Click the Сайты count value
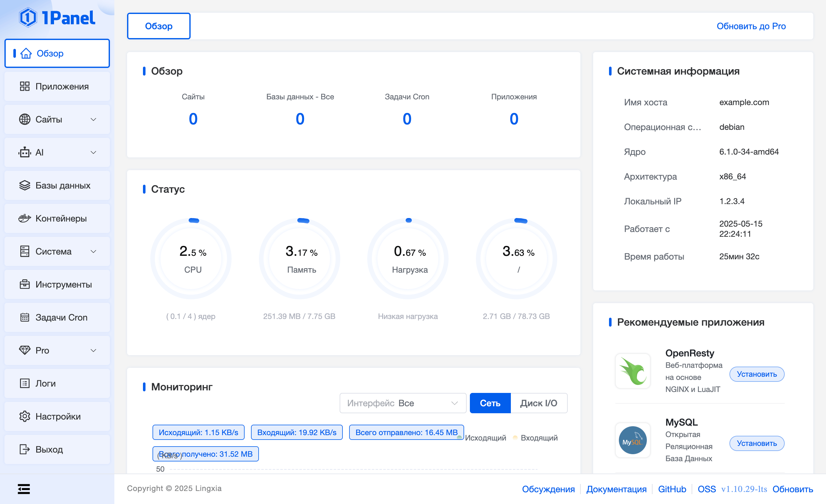The image size is (826, 504). coord(193,119)
